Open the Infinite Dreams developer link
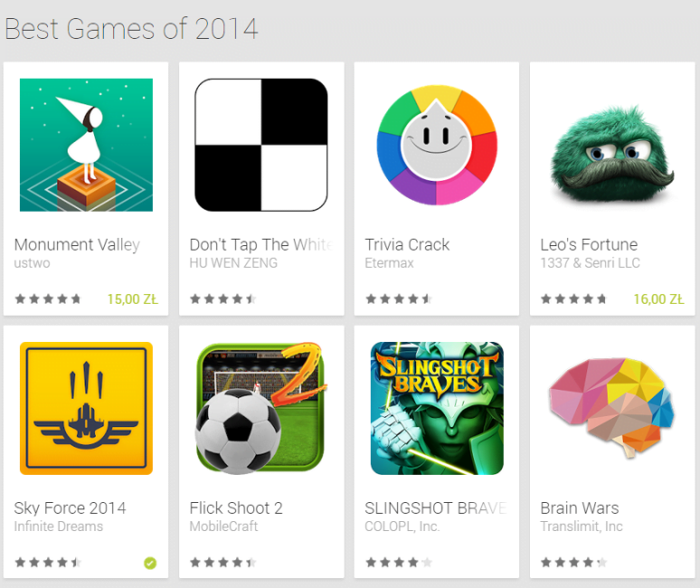Viewport: 700px width, 588px height. click(x=58, y=526)
